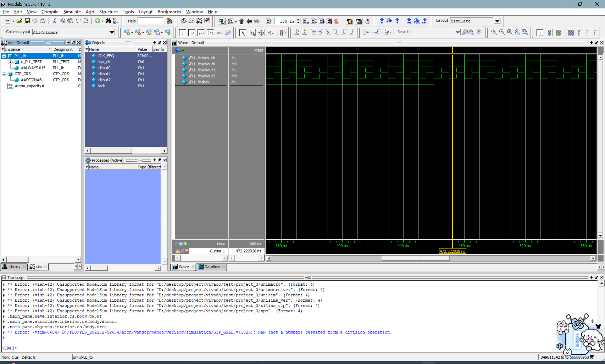
Task: Click the Break simulation icon
Action: pyautogui.click(x=330, y=21)
